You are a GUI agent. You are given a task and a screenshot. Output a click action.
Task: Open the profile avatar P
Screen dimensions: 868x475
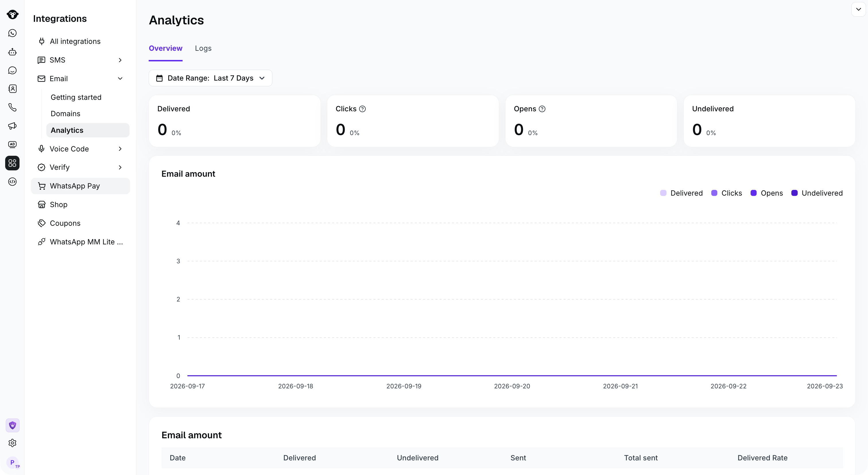click(12, 463)
